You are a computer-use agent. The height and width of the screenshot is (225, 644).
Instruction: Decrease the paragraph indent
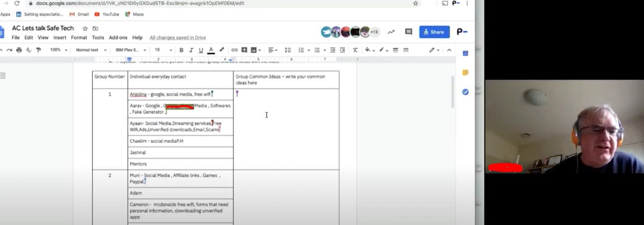point(333,50)
